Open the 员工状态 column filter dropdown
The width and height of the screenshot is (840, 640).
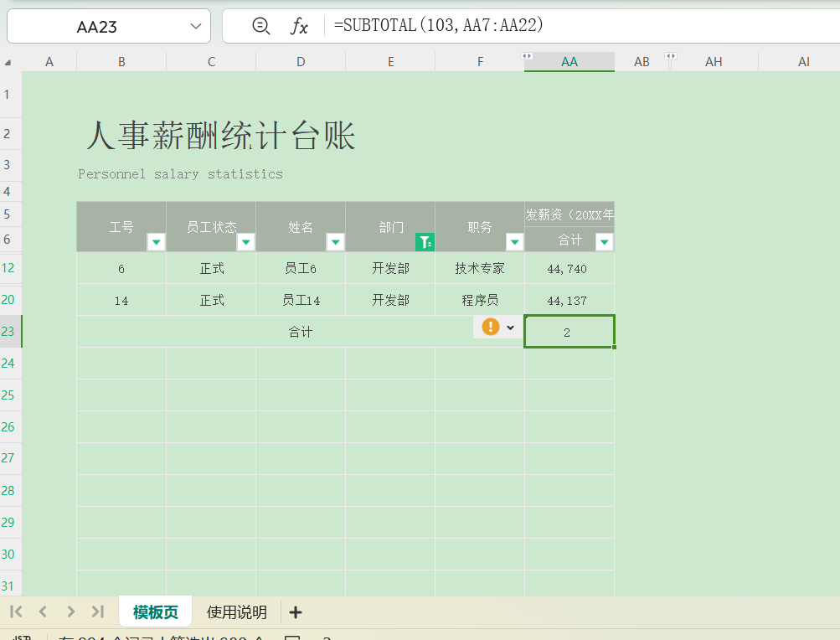246,242
